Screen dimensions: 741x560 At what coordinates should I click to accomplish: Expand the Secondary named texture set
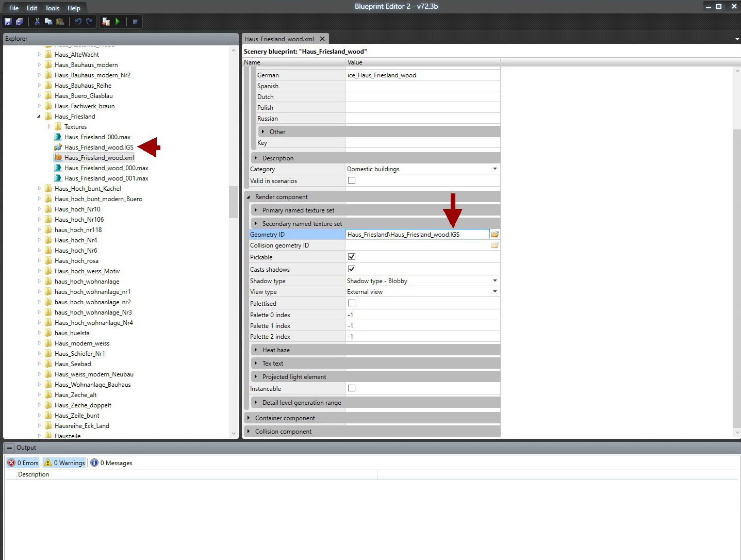pos(256,224)
